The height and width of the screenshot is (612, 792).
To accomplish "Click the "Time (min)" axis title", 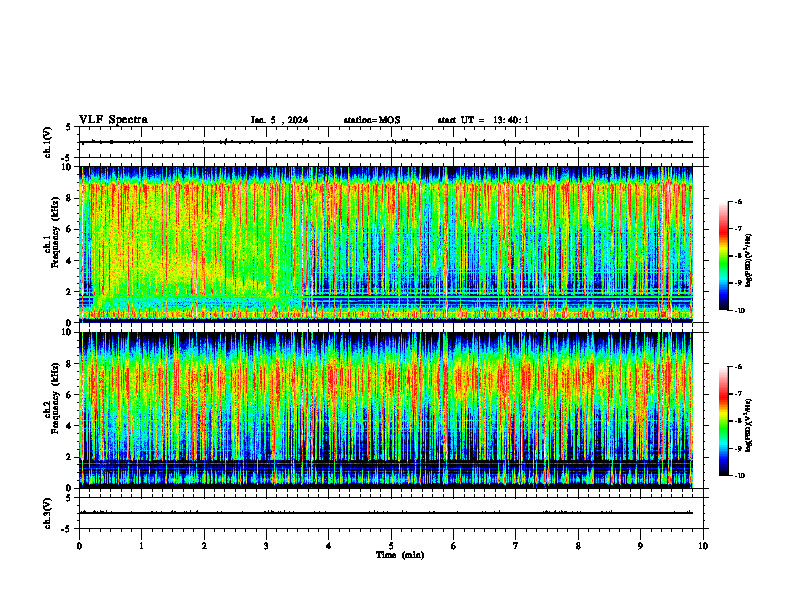I will click(x=400, y=555).
